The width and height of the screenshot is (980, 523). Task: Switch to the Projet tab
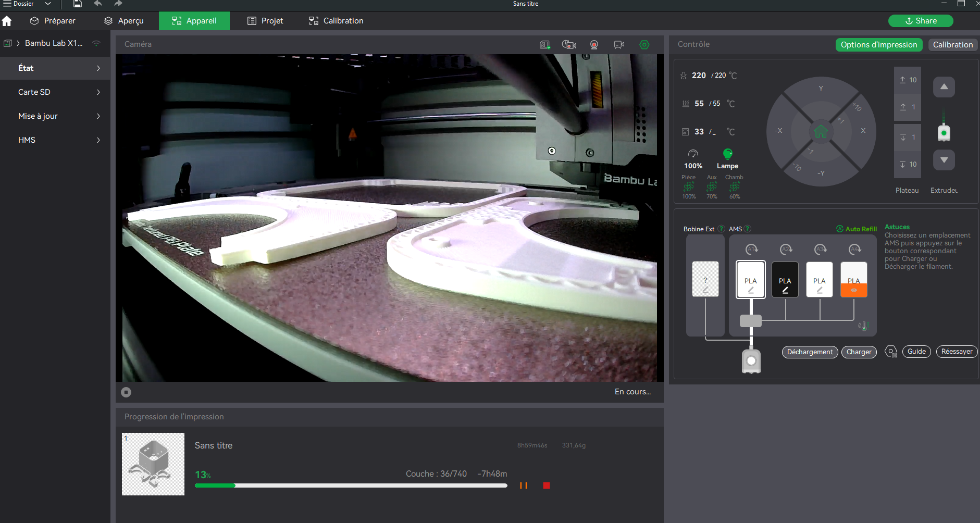[x=265, y=21]
